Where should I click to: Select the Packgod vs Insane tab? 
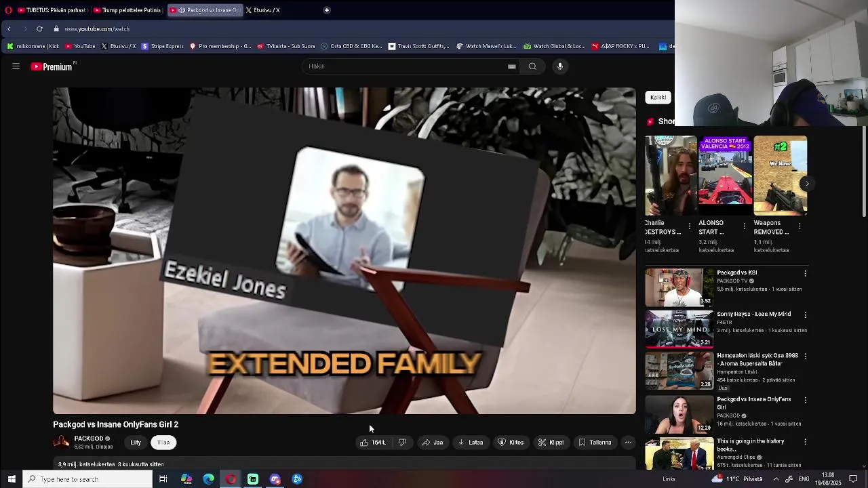[x=204, y=10]
